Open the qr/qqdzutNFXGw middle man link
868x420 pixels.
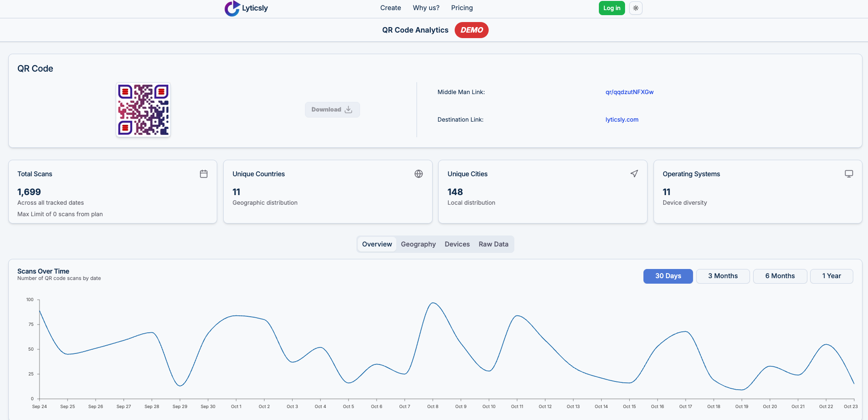pyautogui.click(x=630, y=92)
